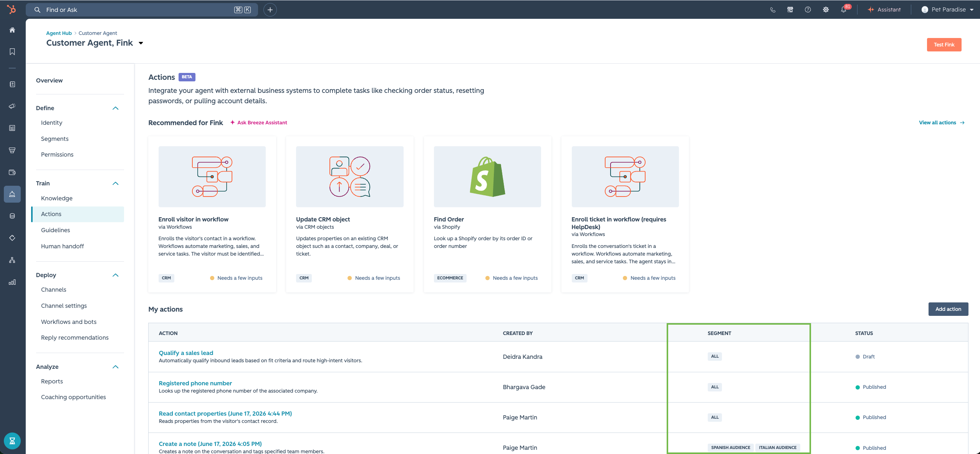Viewport: 980px width, 454px height.
Task: Go to Segments in the sidebar
Action: 55,139
